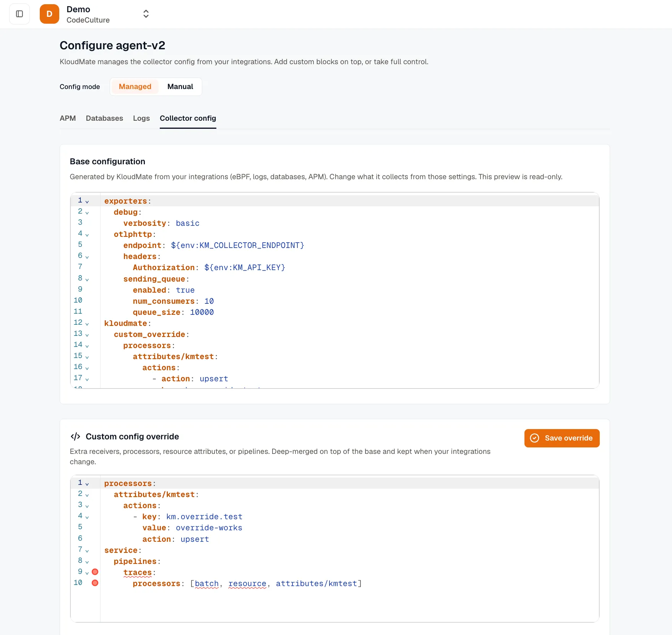Collapse the kloudmate block on line 12
672x635 pixels.
(x=87, y=324)
